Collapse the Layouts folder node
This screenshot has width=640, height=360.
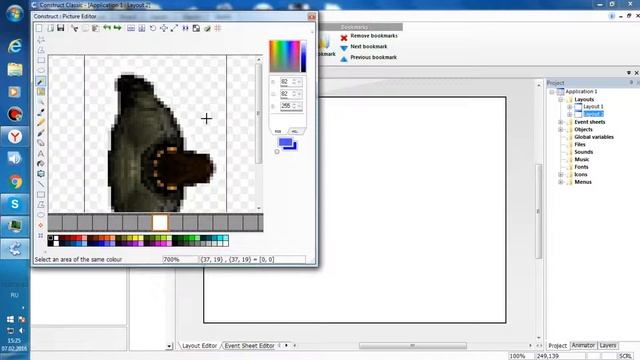[x=561, y=100]
